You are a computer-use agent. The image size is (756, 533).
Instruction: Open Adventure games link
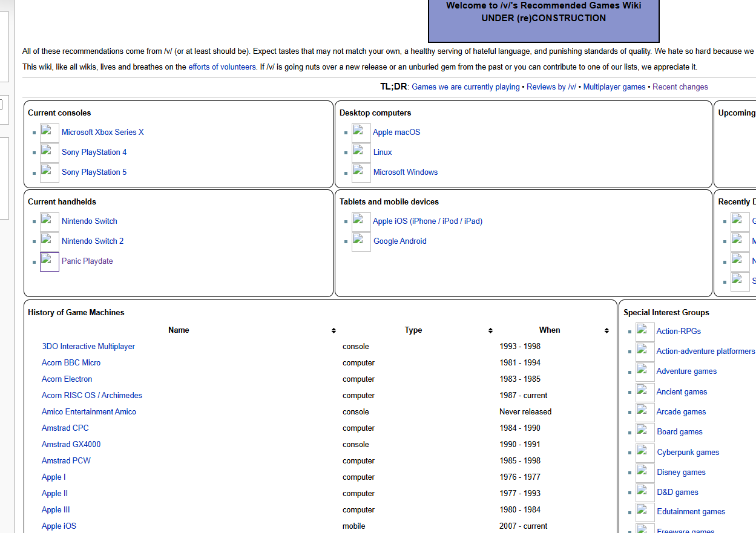(686, 371)
